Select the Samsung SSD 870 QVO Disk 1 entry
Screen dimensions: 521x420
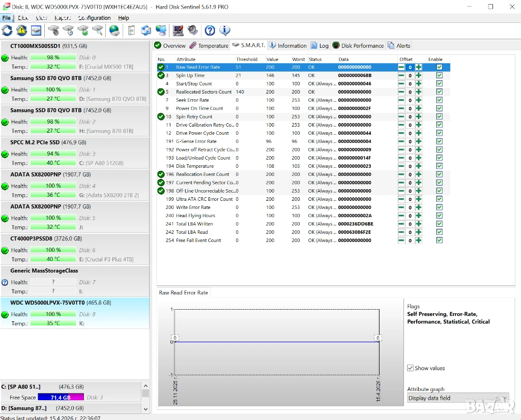tap(75, 88)
